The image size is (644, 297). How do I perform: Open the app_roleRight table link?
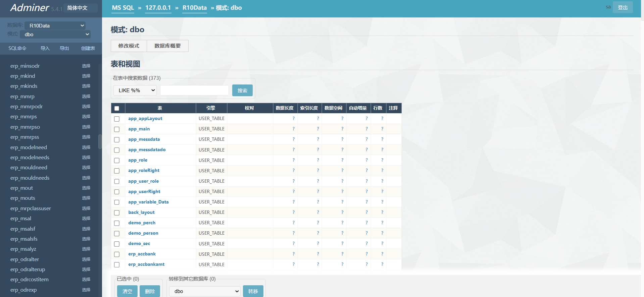point(144,171)
